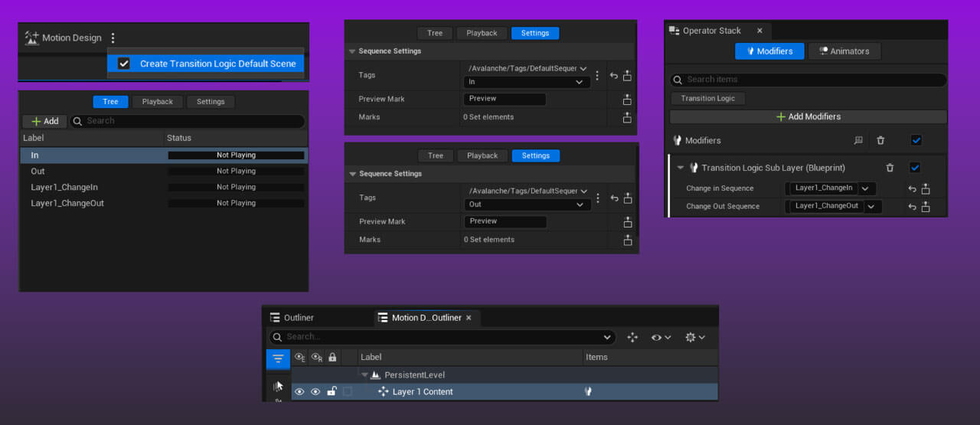Click the editor visibility column header icon
The height and width of the screenshot is (425, 980).
point(299,357)
